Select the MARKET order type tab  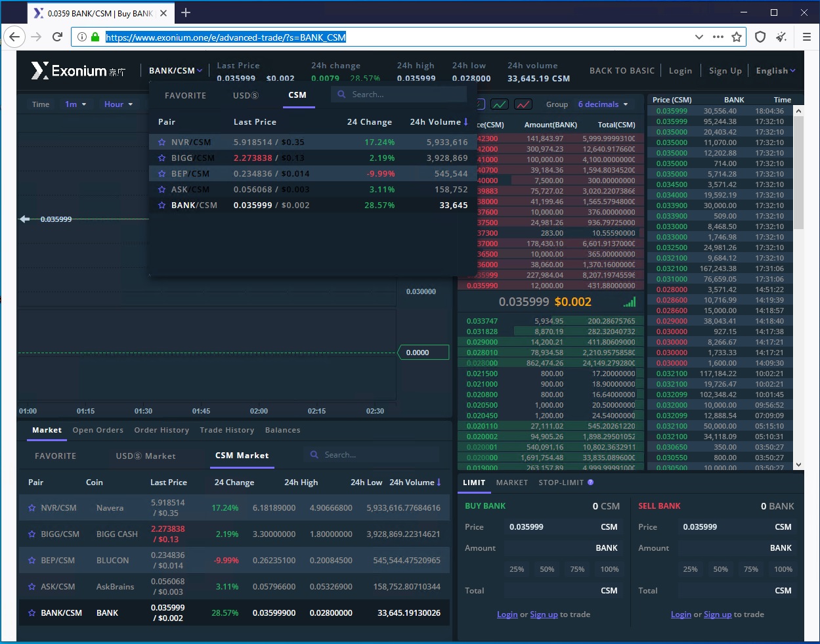point(512,483)
